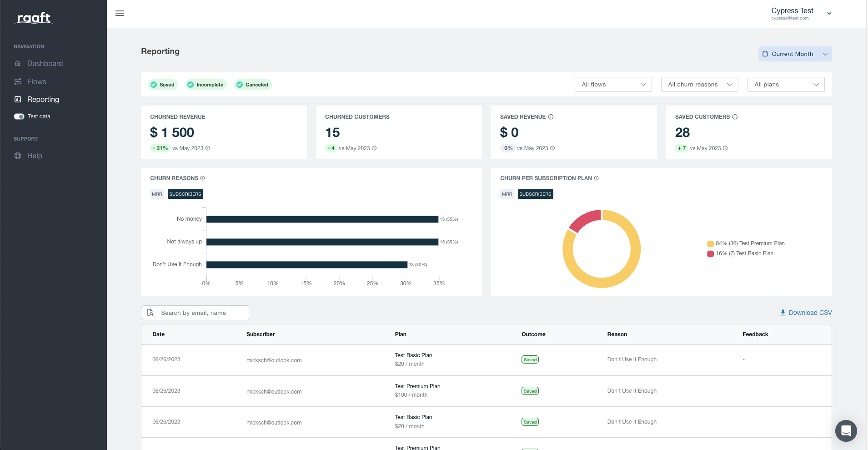The image size is (868, 450).
Task: Switch subscription plan chart to Subscribers
Action: pos(535,194)
